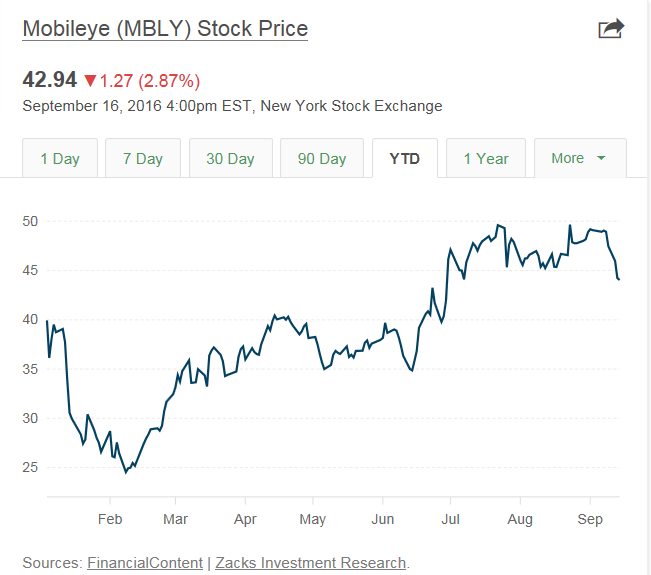Click the 42.94 stock price value
The width and height of the screenshot is (651, 575).
(49, 81)
